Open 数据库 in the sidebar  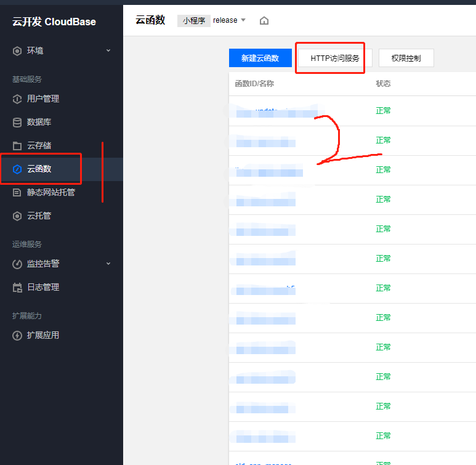pyautogui.click(x=39, y=122)
